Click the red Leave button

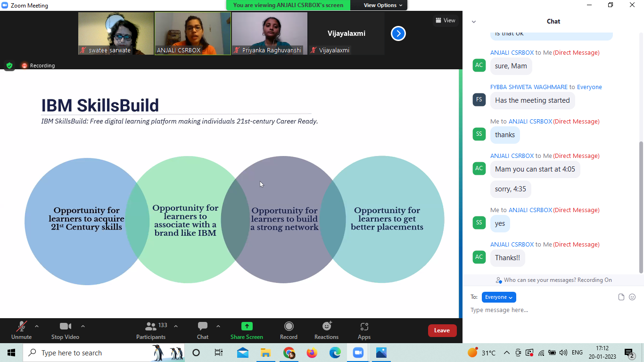coord(442,330)
